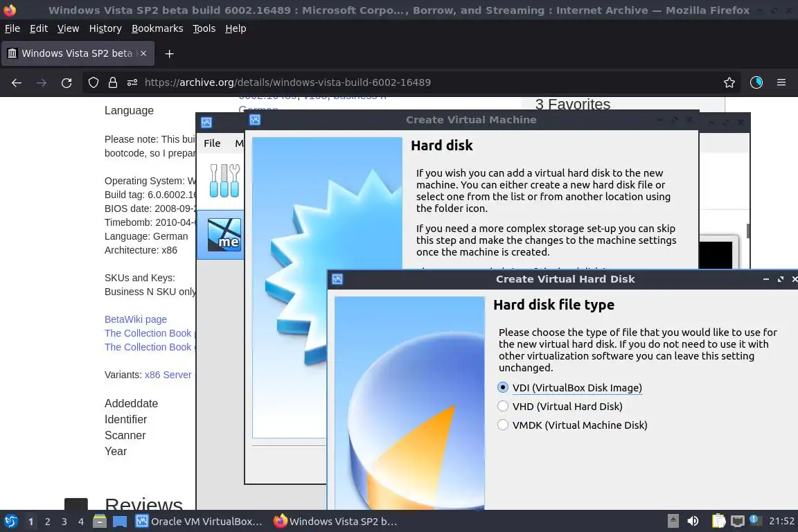Switch to workspace 2 in taskbar

pos(48,522)
